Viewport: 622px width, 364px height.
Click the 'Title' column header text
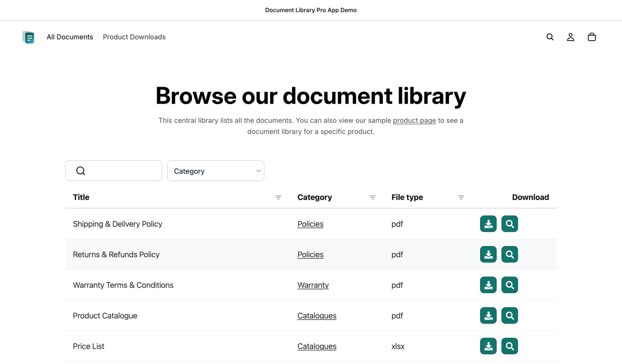(81, 197)
